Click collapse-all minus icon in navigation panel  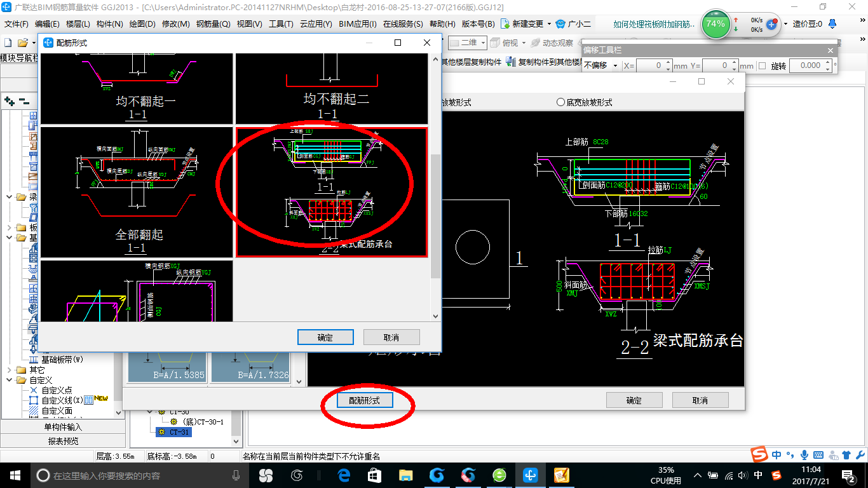(24, 100)
